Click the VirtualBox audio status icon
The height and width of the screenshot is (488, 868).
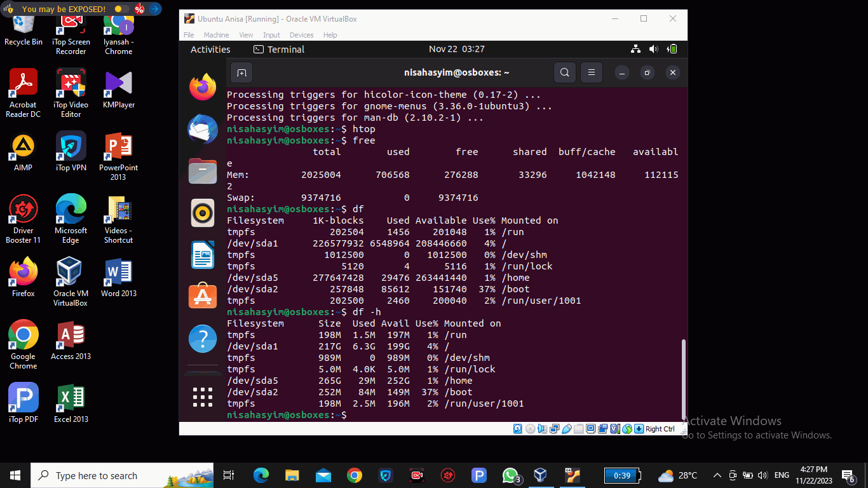(542, 429)
